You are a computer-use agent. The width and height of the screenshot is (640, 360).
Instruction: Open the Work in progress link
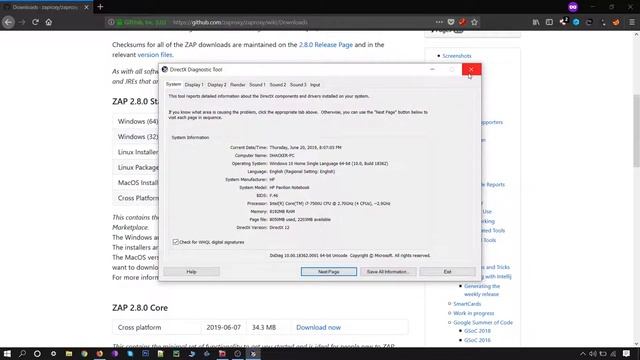[x=473, y=313]
